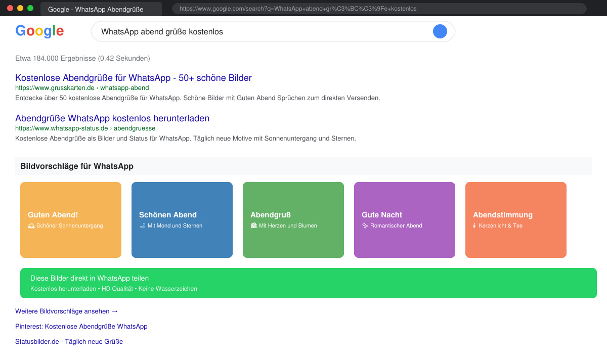Open the Google logo home link

click(x=39, y=31)
